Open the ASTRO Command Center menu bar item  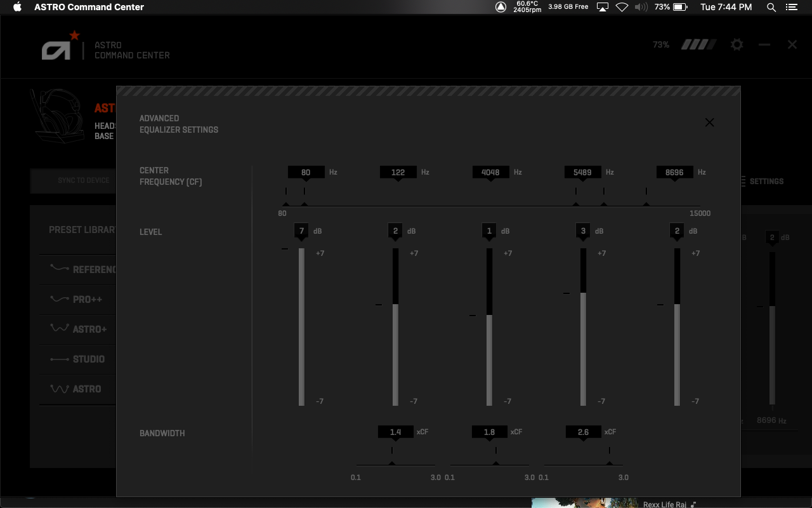89,7
